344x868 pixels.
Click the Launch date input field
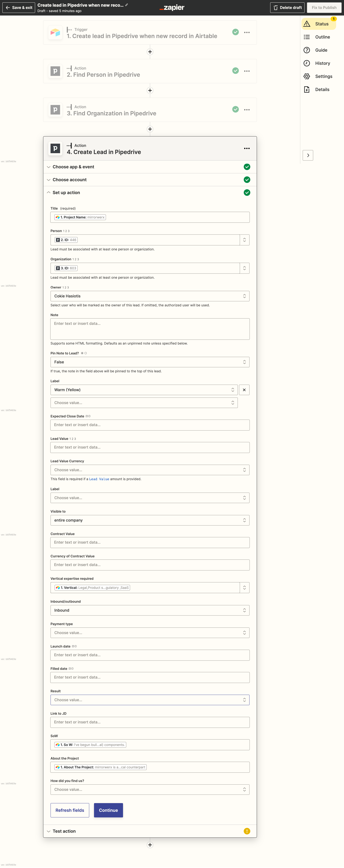[150, 655]
